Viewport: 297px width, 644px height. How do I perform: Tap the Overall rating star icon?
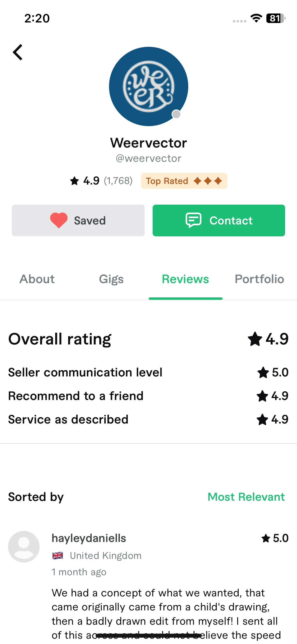[255, 339]
